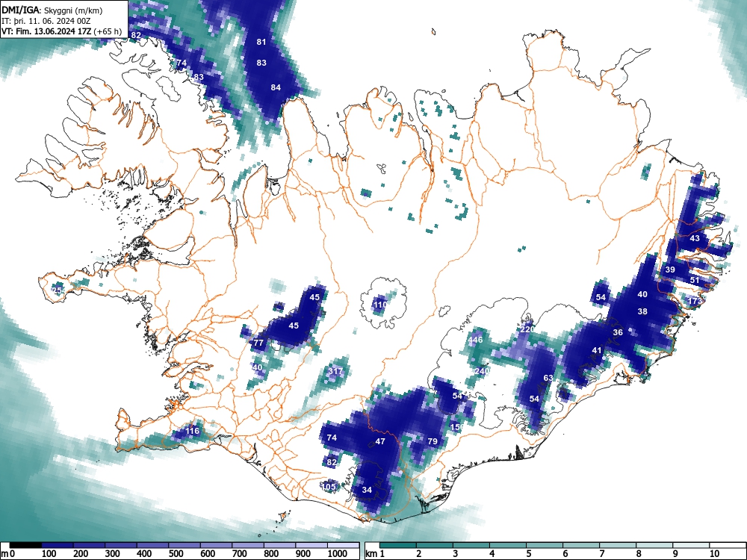Click the value 43 on the east coast
This screenshot has height=560, width=747.
click(x=695, y=237)
